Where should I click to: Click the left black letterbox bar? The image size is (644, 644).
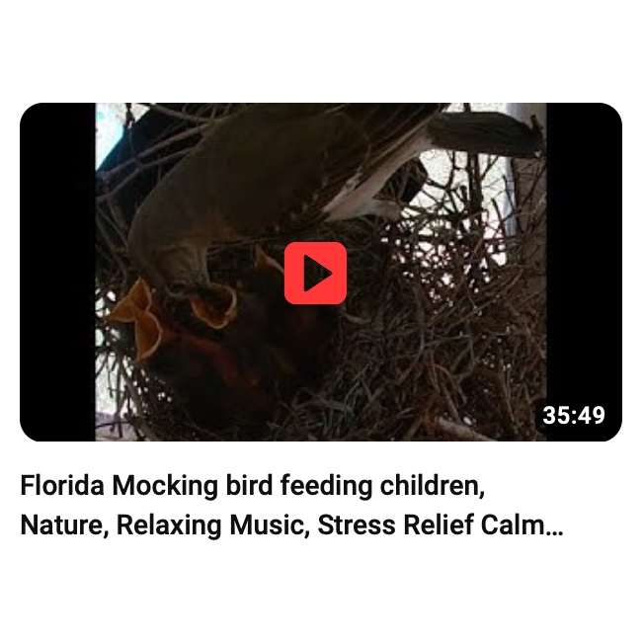pyautogui.click(x=57, y=272)
